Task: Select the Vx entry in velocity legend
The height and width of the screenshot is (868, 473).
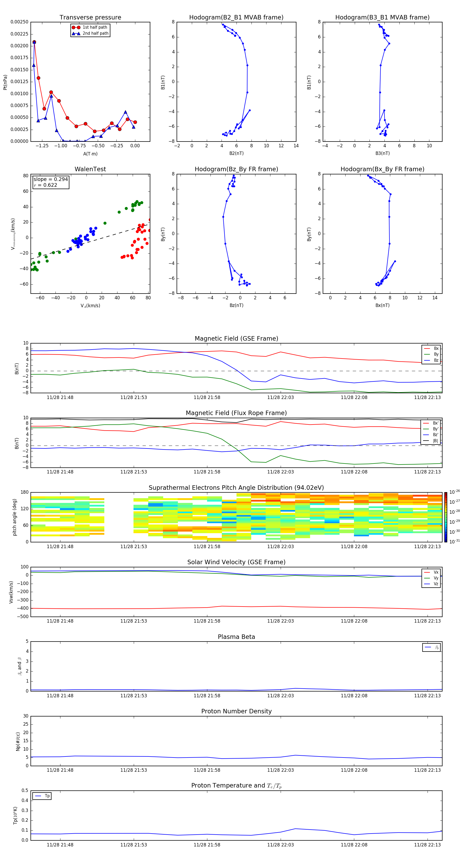Action: pos(431,572)
